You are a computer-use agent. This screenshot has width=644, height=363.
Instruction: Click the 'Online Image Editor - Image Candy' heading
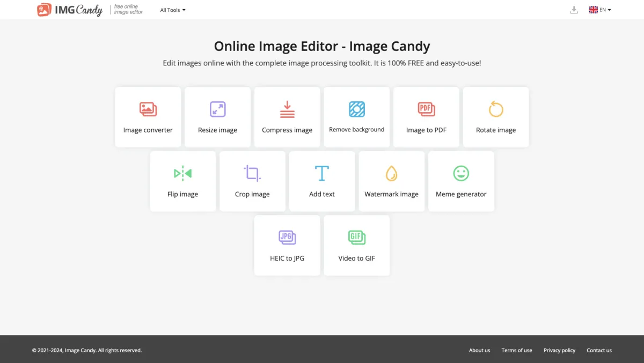322,47
